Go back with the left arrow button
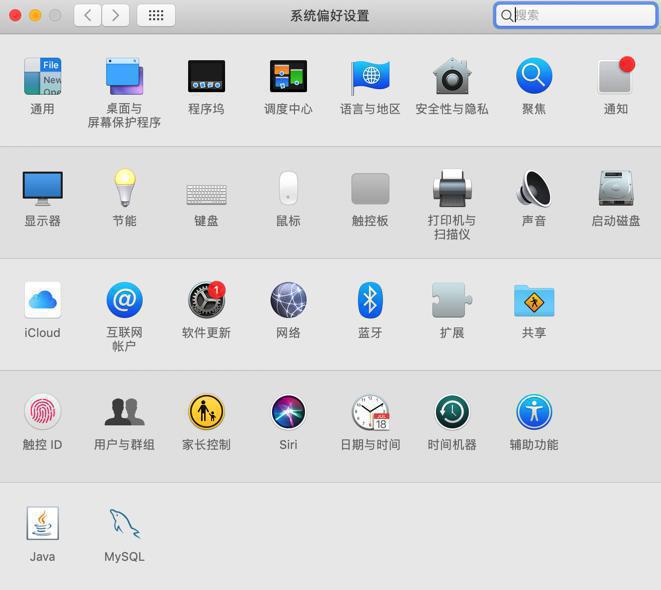 (x=87, y=16)
